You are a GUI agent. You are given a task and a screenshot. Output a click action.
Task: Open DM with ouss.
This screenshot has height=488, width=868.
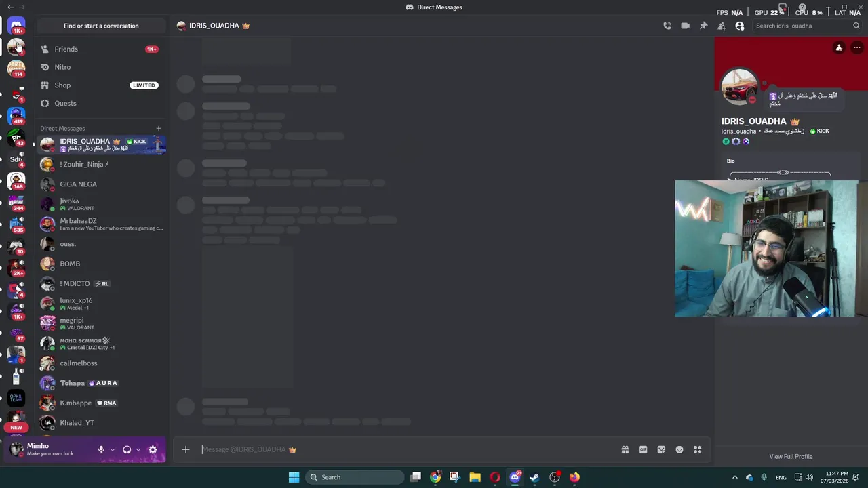(x=100, y=244)
